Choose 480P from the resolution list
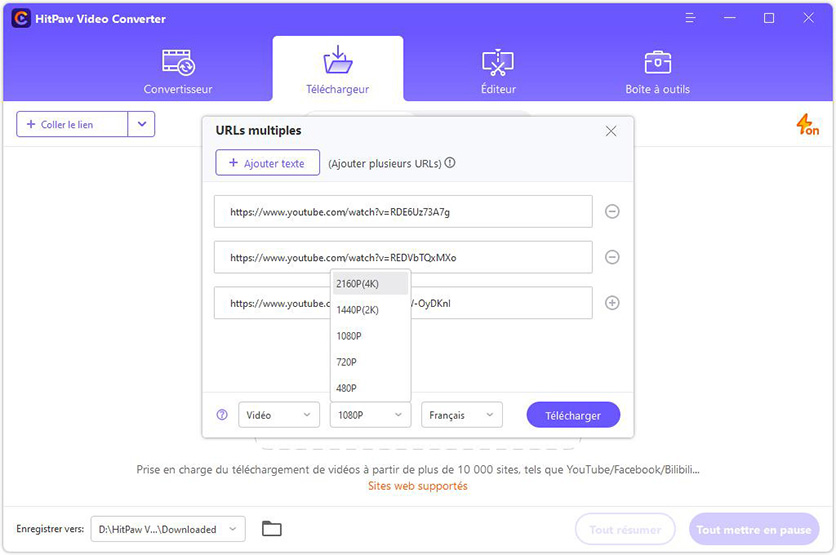Image resolution: width=836 pixels, height=555 pixels. tap(371, 388)
